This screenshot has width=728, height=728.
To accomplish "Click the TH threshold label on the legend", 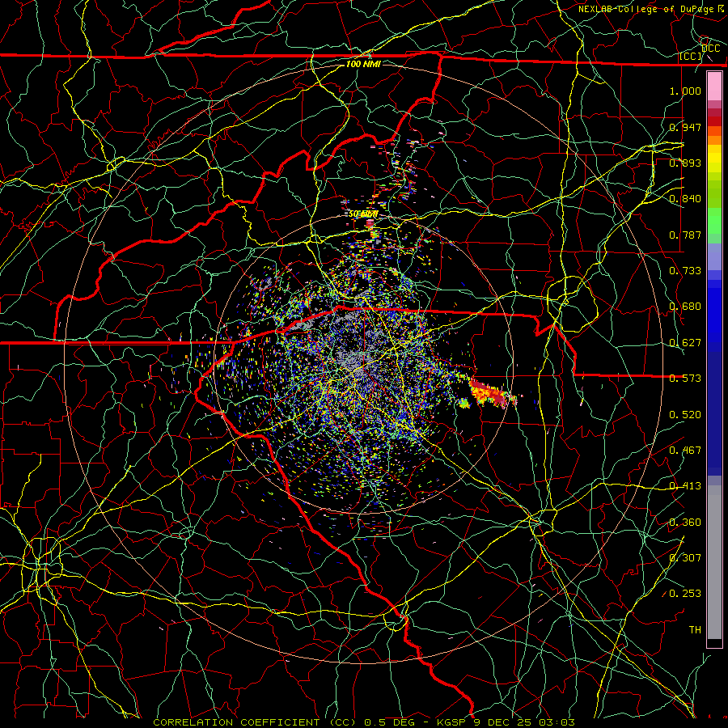I will tap(695, 630).
